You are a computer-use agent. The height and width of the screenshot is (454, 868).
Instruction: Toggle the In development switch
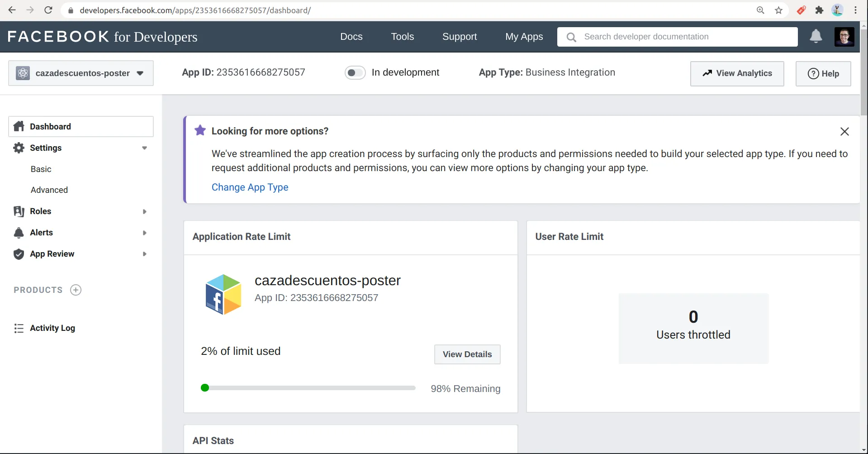(355, 72)
